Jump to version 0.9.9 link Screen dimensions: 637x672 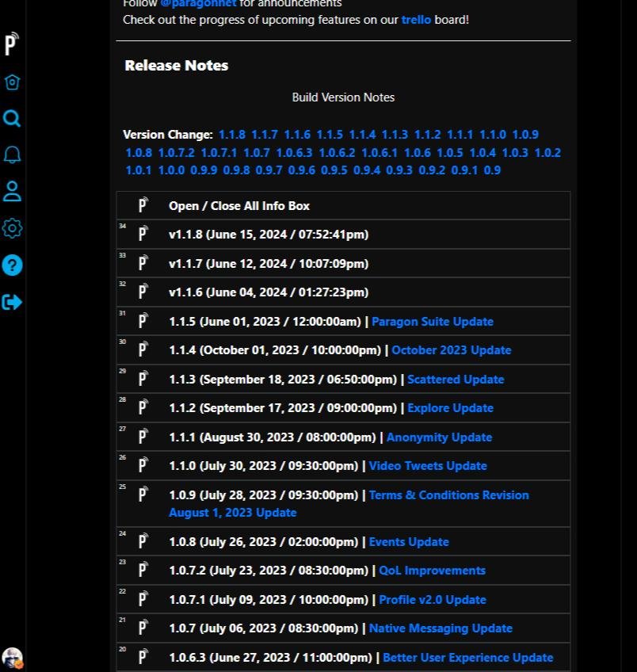coord(204,170)
